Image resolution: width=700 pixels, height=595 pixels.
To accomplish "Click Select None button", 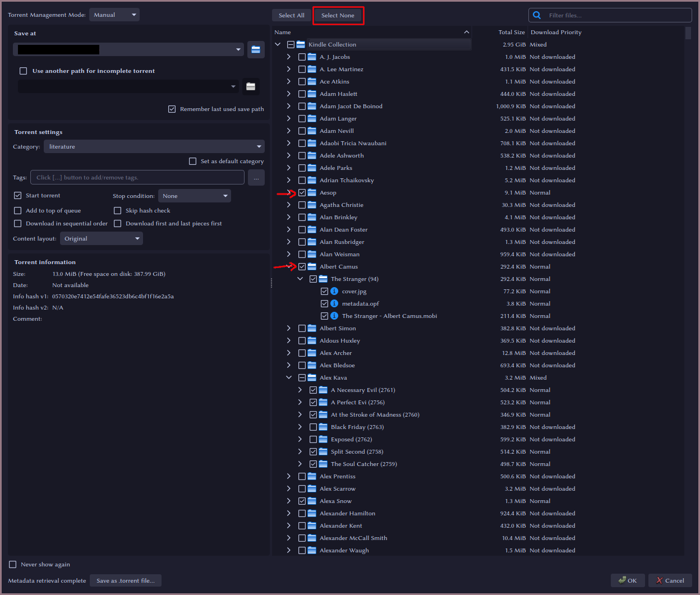I will [338, 15].
